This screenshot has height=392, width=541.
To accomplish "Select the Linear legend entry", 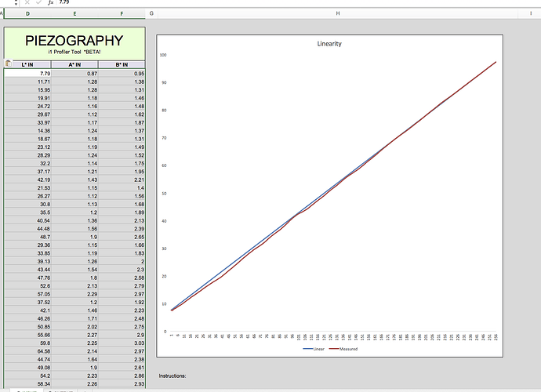I will tap(314, 349).
